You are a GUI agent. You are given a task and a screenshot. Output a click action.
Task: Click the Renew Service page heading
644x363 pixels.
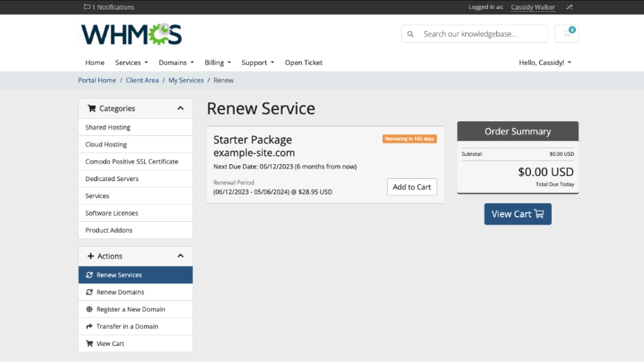point(261,109)
